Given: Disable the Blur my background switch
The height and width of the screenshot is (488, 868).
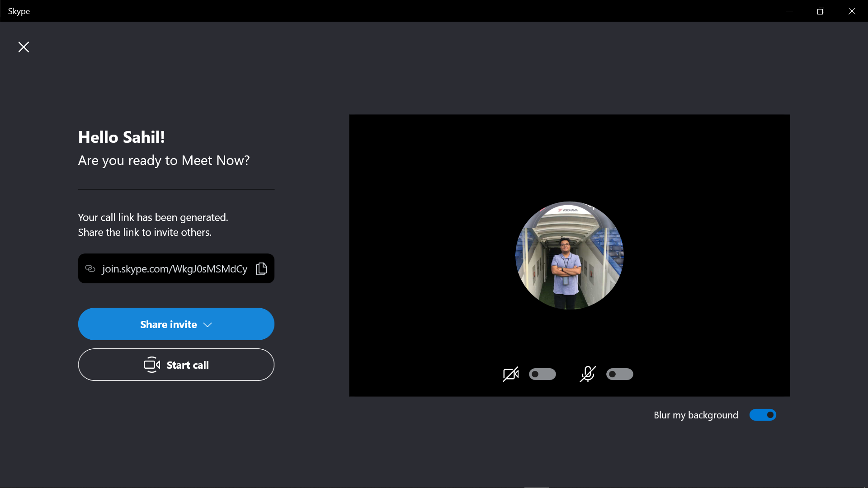Looking at the screenshot, I should pos(763,415).
